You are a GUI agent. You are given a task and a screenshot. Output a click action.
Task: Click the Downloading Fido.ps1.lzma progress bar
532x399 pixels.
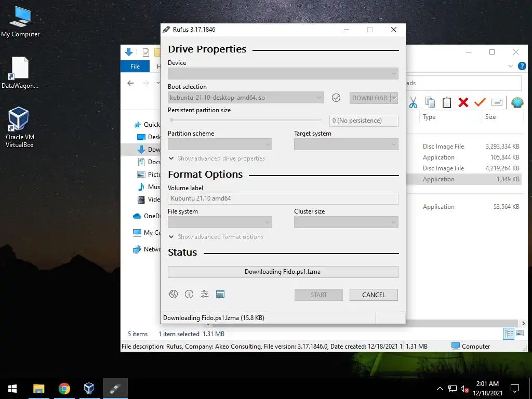click(x=283, y=272)
